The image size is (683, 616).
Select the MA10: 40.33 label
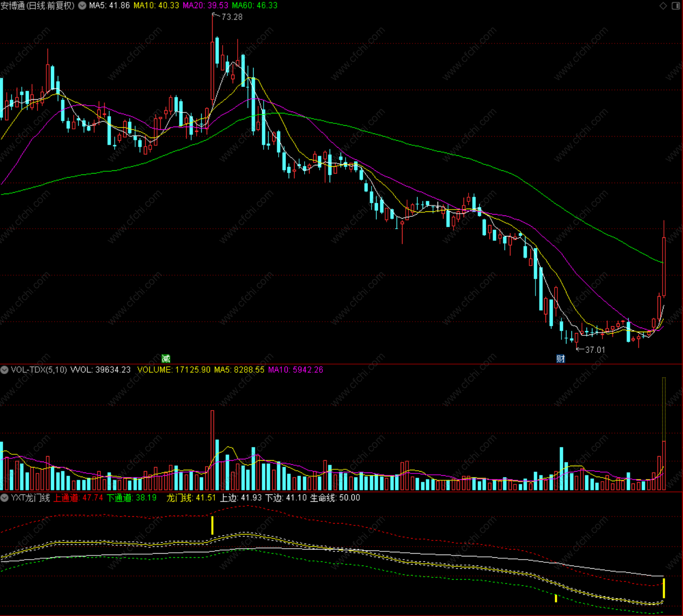(x=156, y=5)
